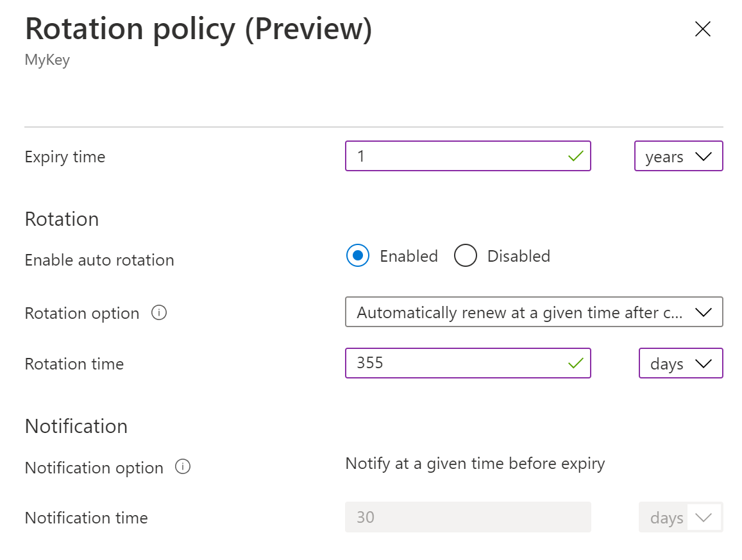
Task: Click the Notification section heading
Action: 76,427
